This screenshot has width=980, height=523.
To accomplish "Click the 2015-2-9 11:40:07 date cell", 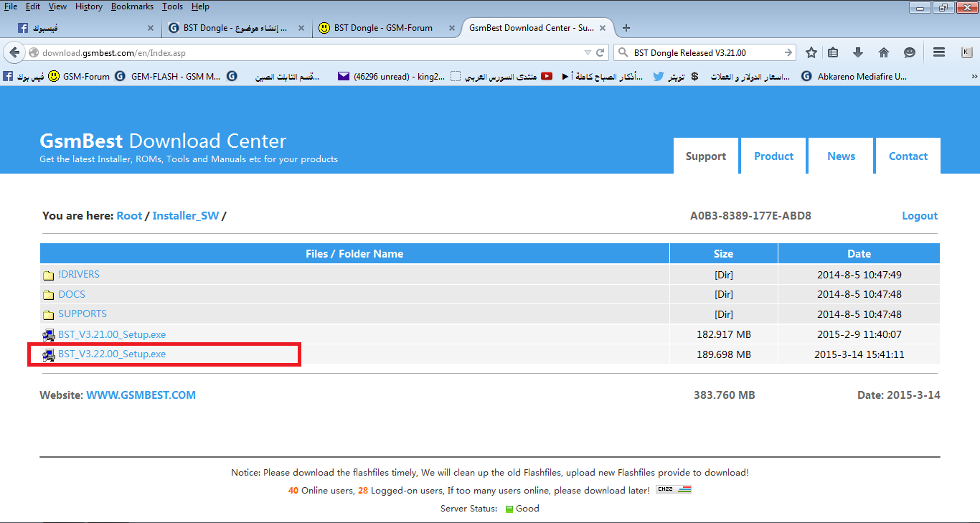I will point(859,334).
